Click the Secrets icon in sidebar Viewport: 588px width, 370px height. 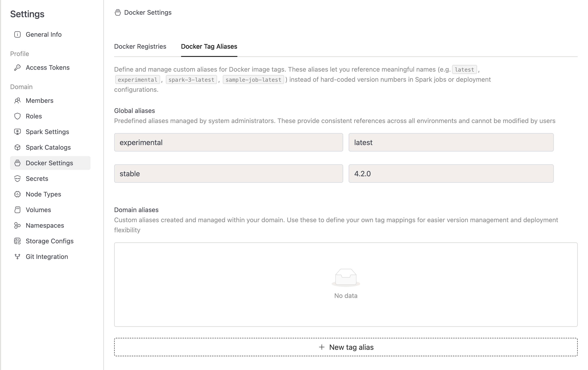pos(17,179)
